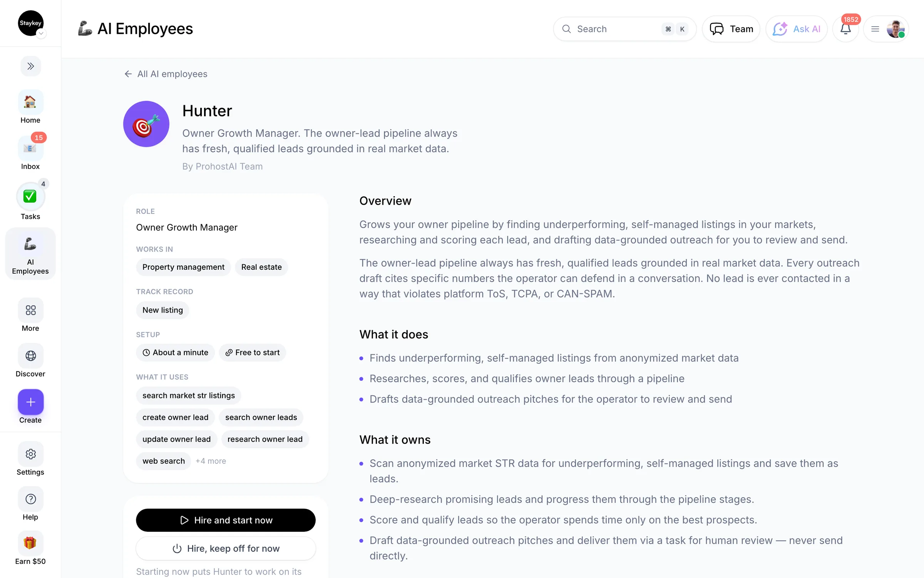Click the By ProhostAI Team text
The height and width of the screenshot is (578, 924).
pos(223,166)
